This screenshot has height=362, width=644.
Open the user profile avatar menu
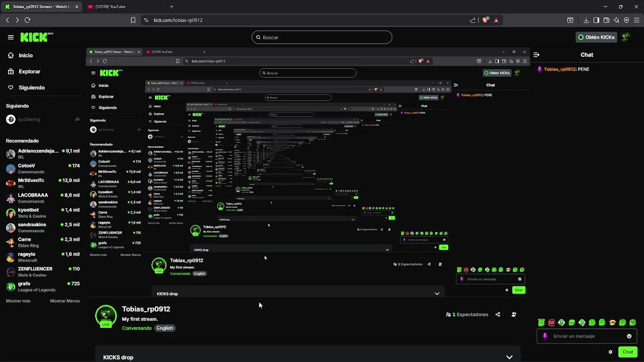click(626, 37)
